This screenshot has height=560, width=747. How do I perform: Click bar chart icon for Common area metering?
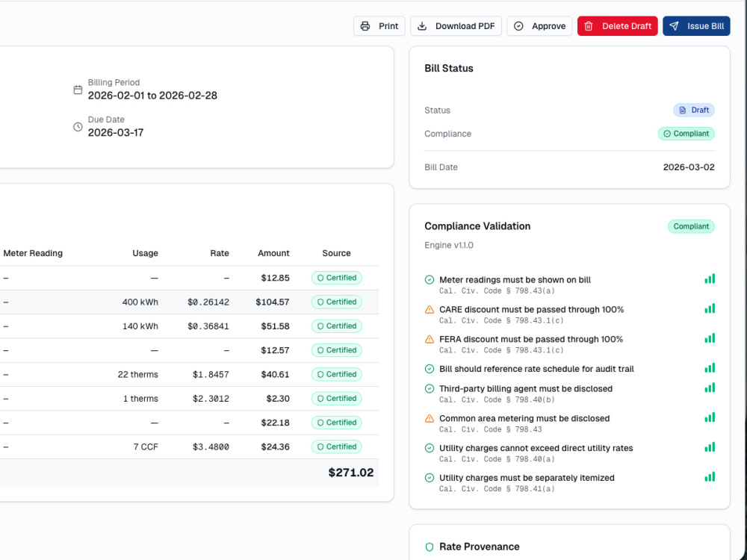[710, 417]
